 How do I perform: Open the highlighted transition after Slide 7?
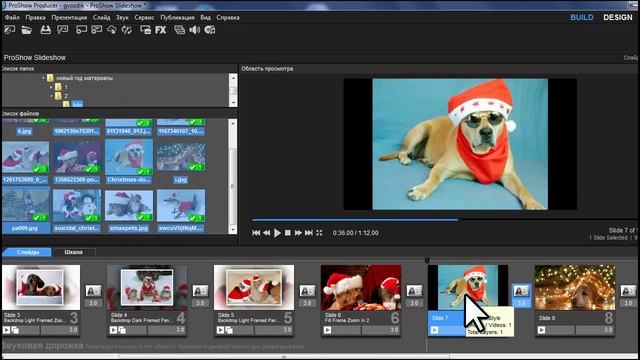[x=521, y=291]
